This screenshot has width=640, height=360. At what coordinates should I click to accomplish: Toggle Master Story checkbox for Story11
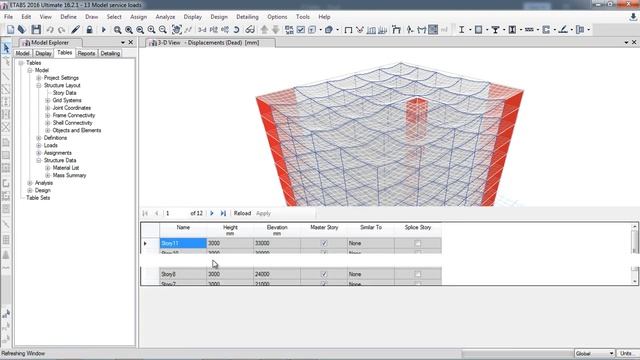[x=324, y=243]
